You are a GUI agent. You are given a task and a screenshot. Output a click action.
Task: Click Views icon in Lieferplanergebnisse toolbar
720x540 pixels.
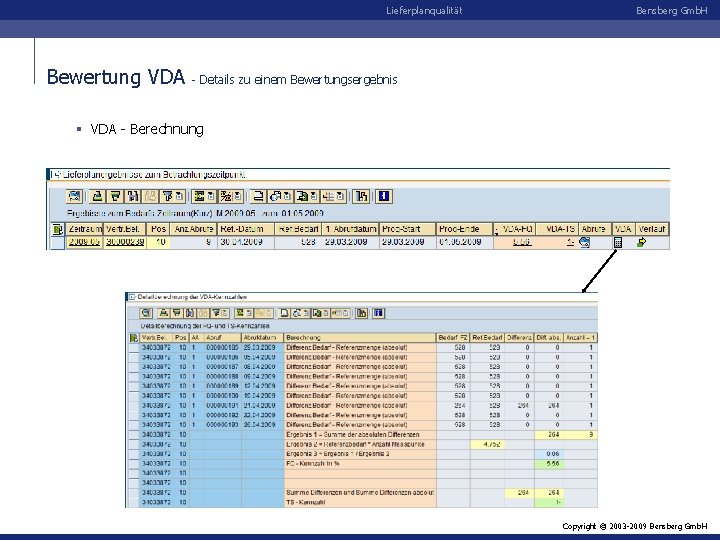pos(276,197)
